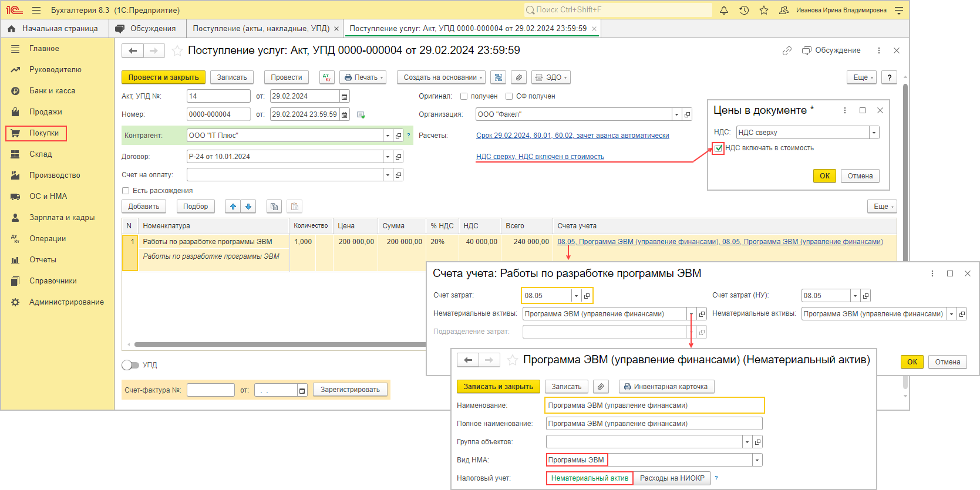
Task: Open notifications bell icon
Action: (724, 10)
